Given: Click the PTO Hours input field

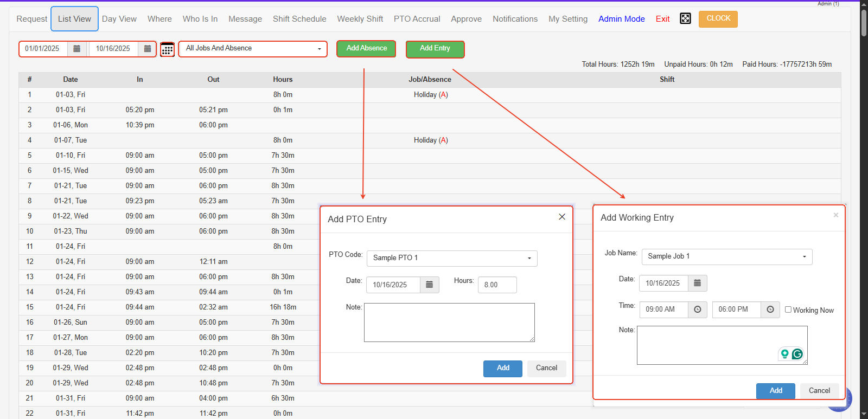Looking at the screenshot, I should coord(497,285).
